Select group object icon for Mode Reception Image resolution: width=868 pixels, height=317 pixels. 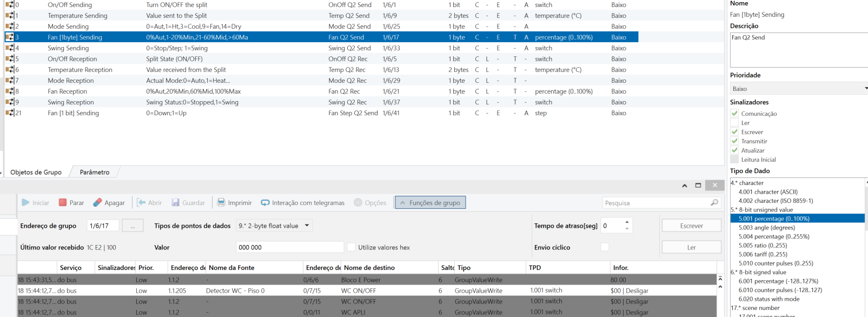click(x=10, y=81)
